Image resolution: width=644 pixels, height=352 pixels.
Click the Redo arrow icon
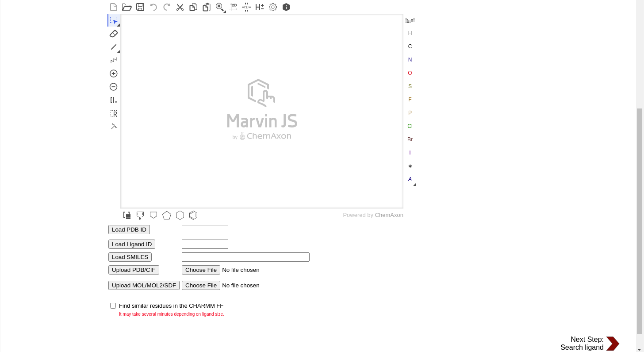click(167, 7)
